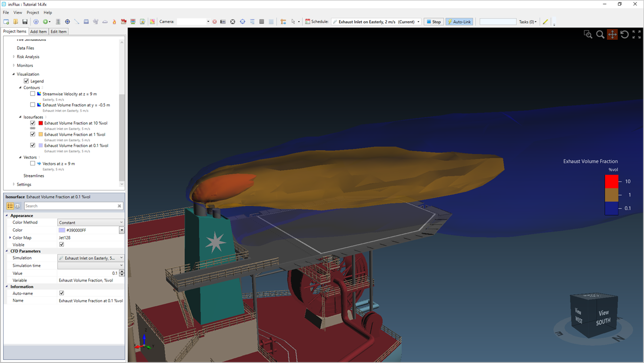Click the red delete camera icon

tap(214, 22)
